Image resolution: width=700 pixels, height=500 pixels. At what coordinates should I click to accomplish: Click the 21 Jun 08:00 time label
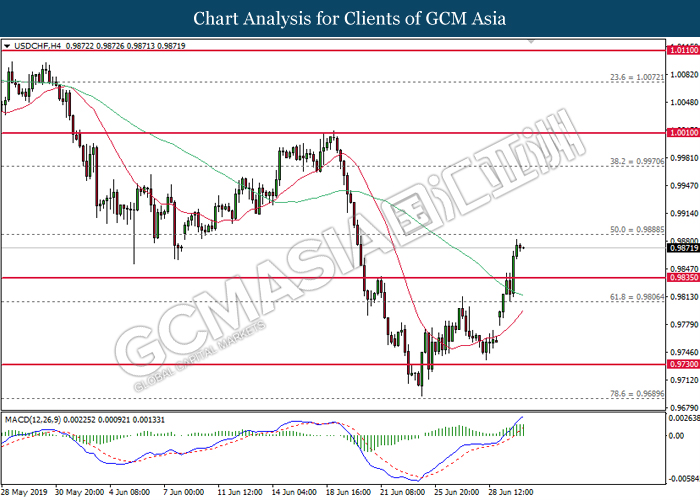click(402, 492)
